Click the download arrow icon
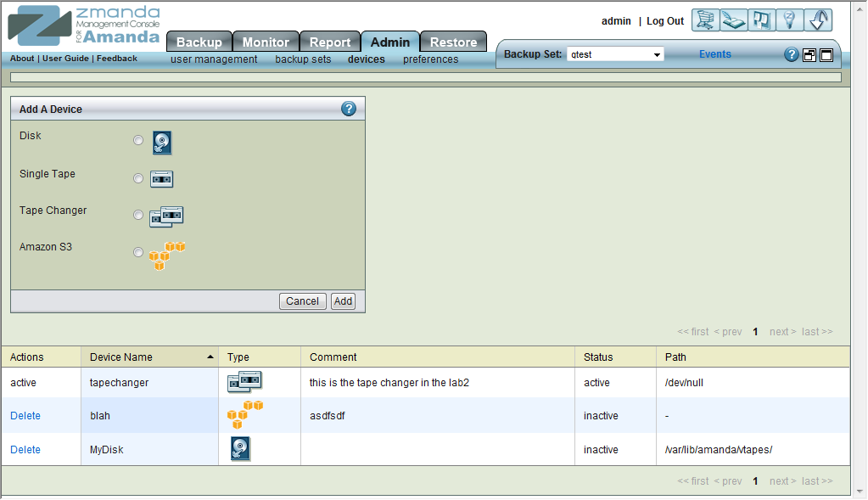 pyautogui.click(x=817, y=20)
